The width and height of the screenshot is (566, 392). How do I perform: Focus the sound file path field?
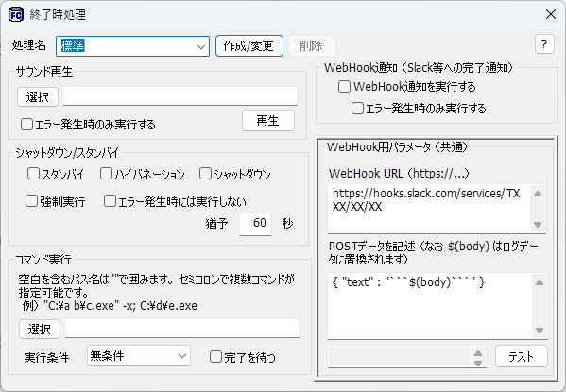click(180, 96)
